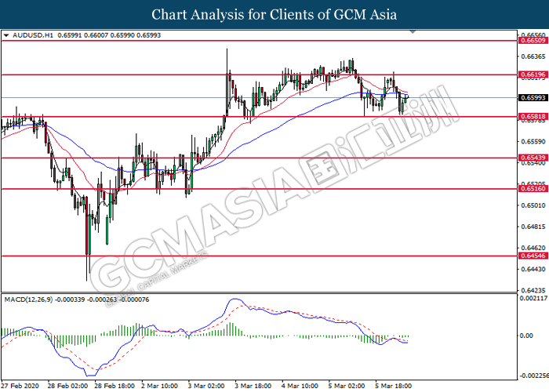The height and width of the screenshot is (392, 549).
Task: Click the 2 Mar 10:00 time label
Action: point(159,386)
